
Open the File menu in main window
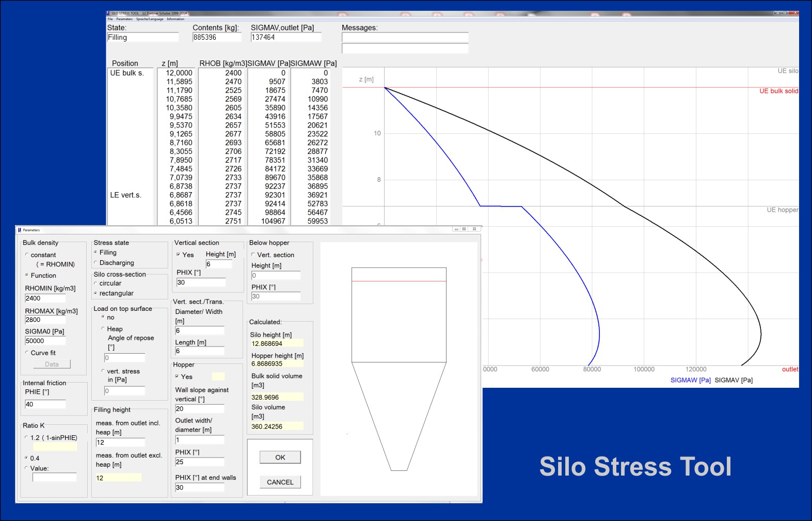[x=110, y=19]
